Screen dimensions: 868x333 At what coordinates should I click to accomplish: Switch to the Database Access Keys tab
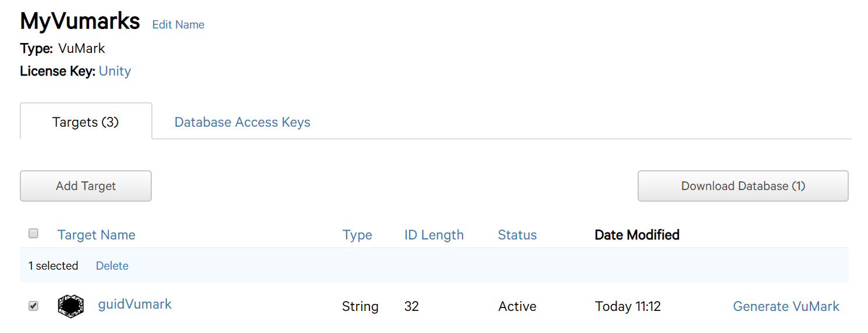pos(242,122)
